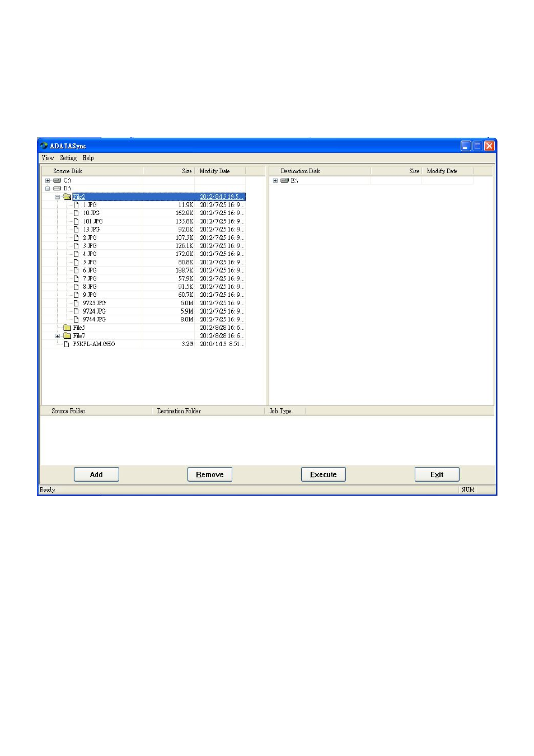This screenshot has width=534, height=756.
Task: Click the D:\ drive icon in Source Disk
Action: (x=57, y=188)
